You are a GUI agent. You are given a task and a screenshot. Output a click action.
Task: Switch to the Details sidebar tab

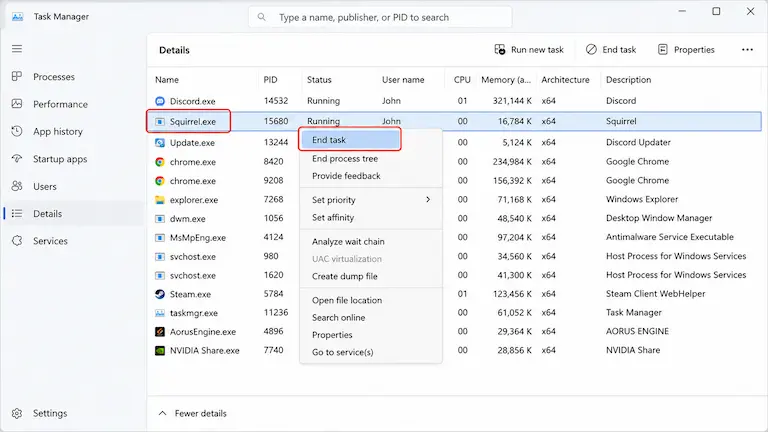[73, 214]
